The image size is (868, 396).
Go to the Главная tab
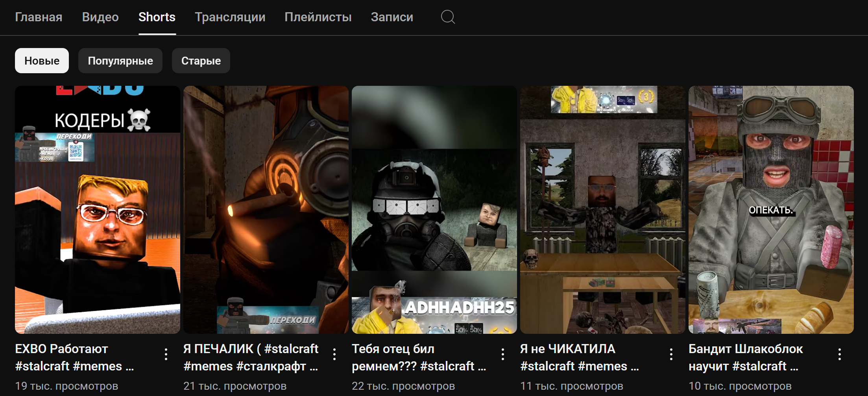pyautogui.click(x=39, y=17)
